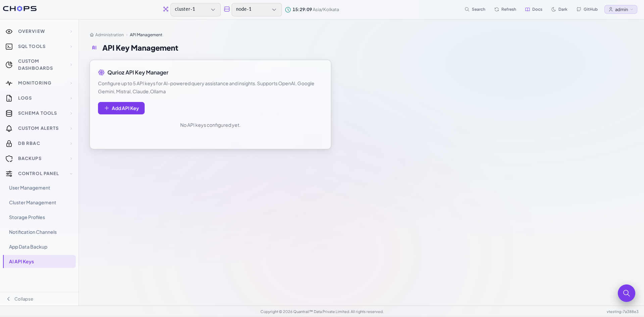Image resolution: width=644 pixels, height=317 pixels.
Task: Click the Custom Dashboards pie chart icon
Action: (x=9, y=65)
